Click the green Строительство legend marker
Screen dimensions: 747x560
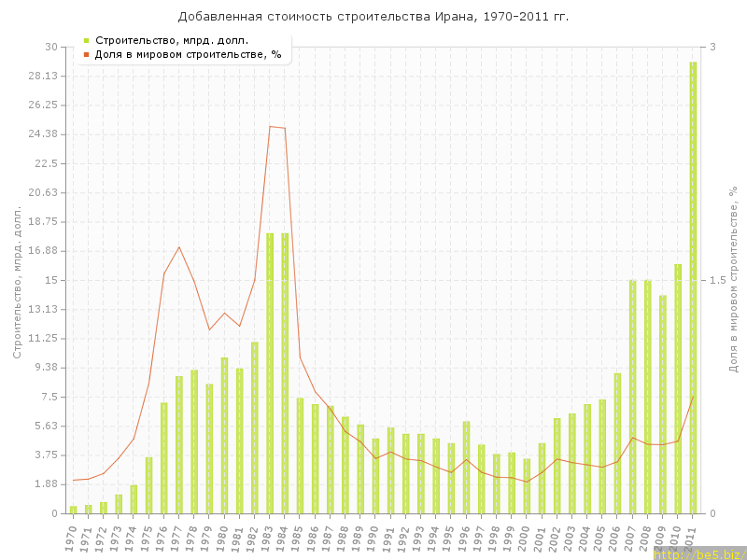click(86, 40)
